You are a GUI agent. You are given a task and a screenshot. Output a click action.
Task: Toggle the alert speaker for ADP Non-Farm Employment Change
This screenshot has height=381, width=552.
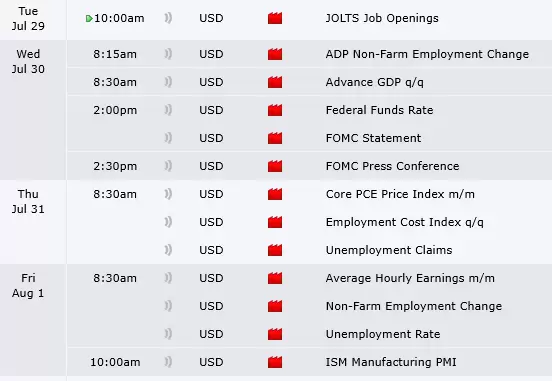click(168, 54)
